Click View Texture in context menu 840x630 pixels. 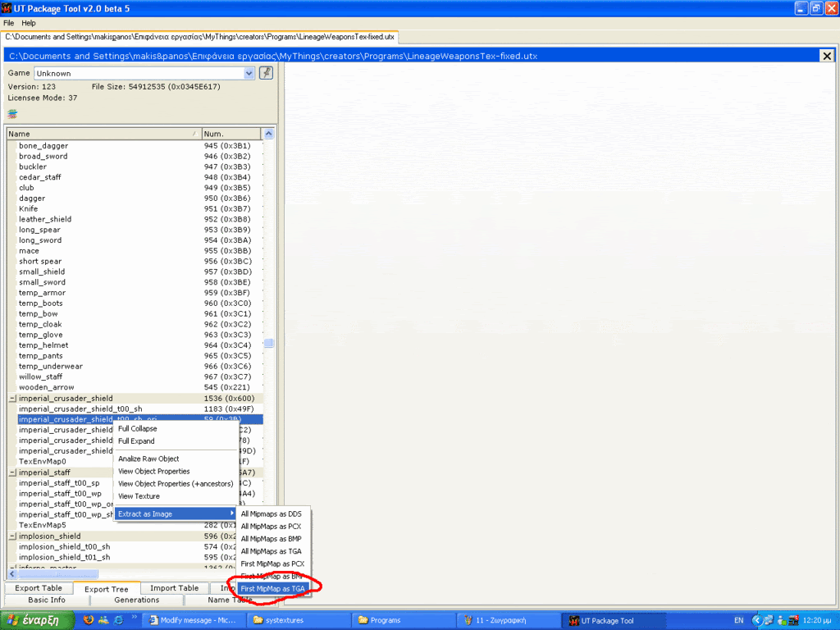(x=139, y=496)
